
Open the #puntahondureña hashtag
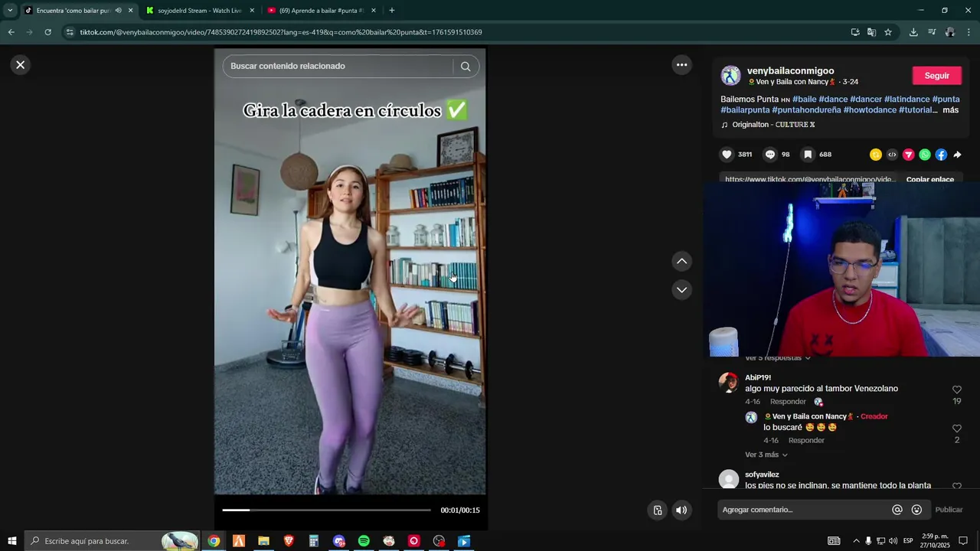(x=806, y=110)
